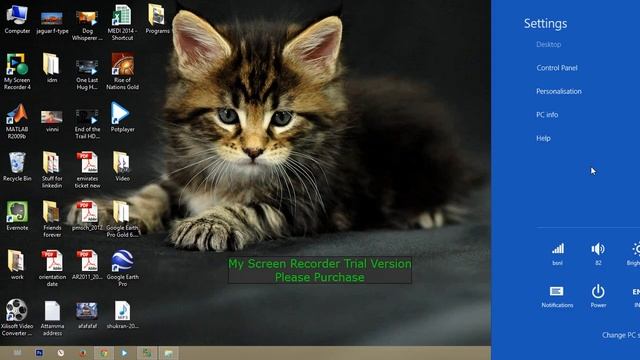Open the idm folder
Screen dimensions: 640x360
52,68
